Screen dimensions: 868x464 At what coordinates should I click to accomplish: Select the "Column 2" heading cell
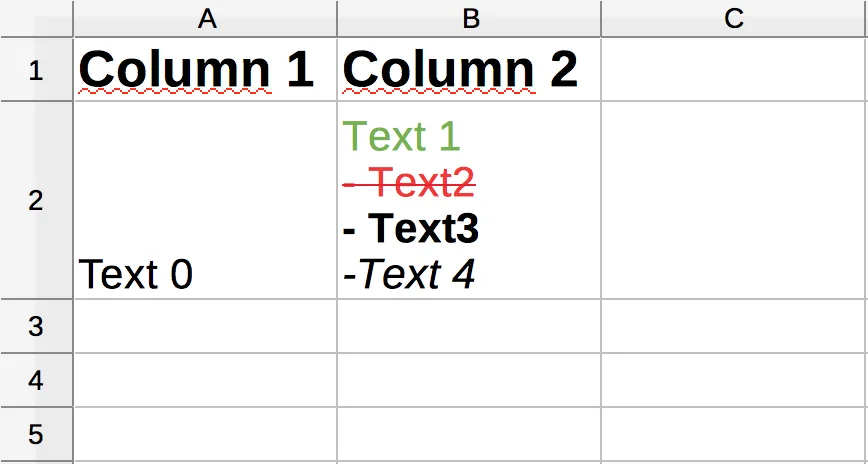469,70
